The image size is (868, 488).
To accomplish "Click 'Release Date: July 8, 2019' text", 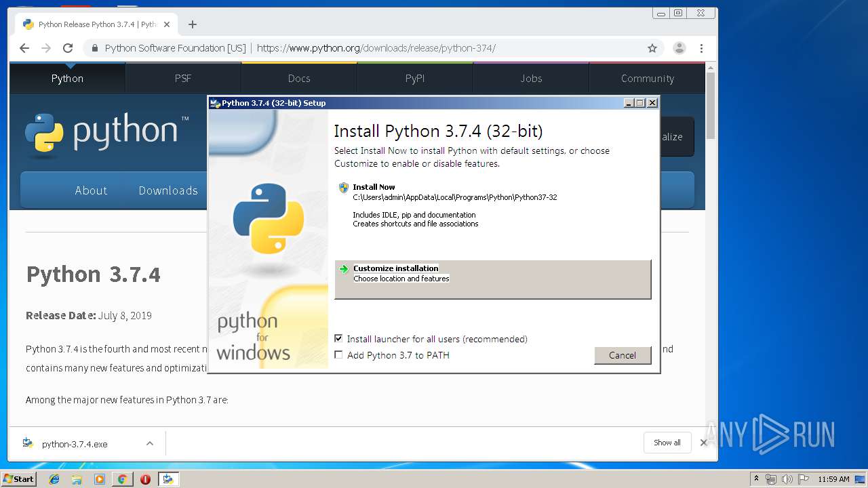I will point(89,315).
